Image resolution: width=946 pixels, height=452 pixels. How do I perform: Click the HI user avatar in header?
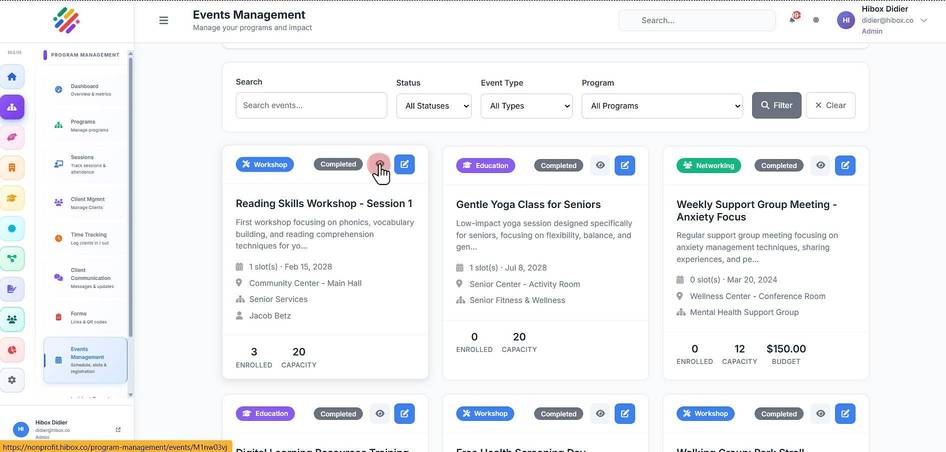tap(846, 20)
